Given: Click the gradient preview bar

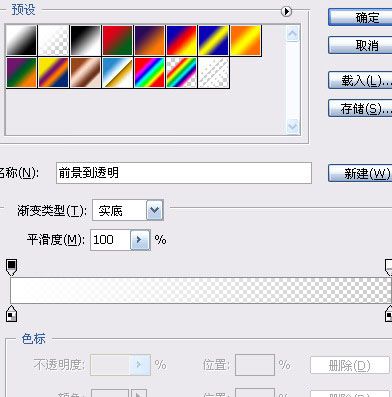Looking at the screenshot, I should click(200, 290).
